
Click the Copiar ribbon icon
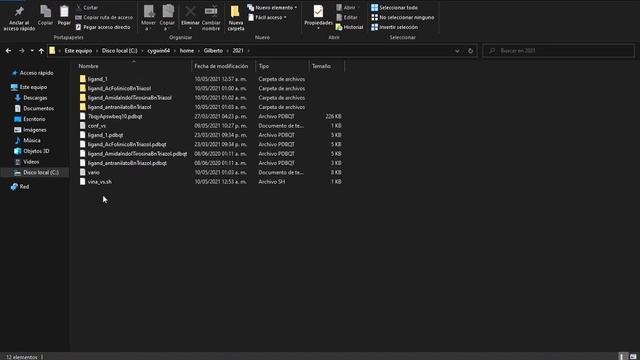click(x=45, y=11)
